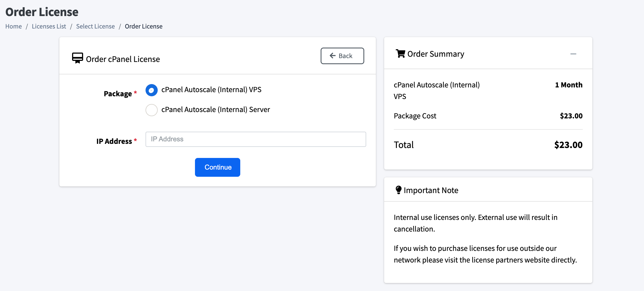Click the Total label in summary
644x291 pixels.
(404, 145)
